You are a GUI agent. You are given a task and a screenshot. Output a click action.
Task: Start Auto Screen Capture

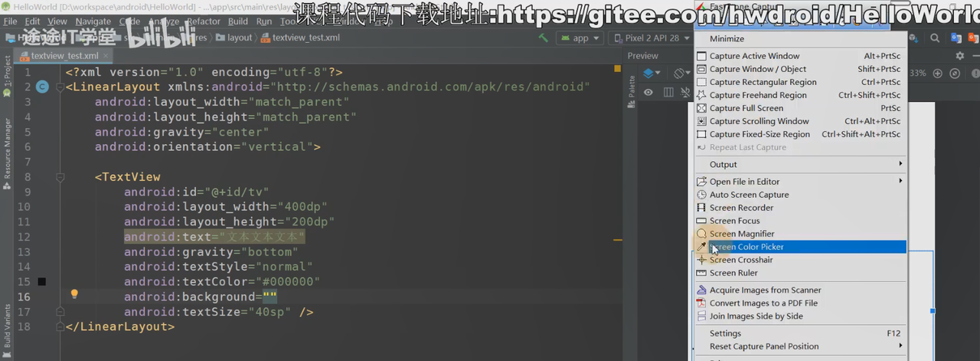point(800,195)
